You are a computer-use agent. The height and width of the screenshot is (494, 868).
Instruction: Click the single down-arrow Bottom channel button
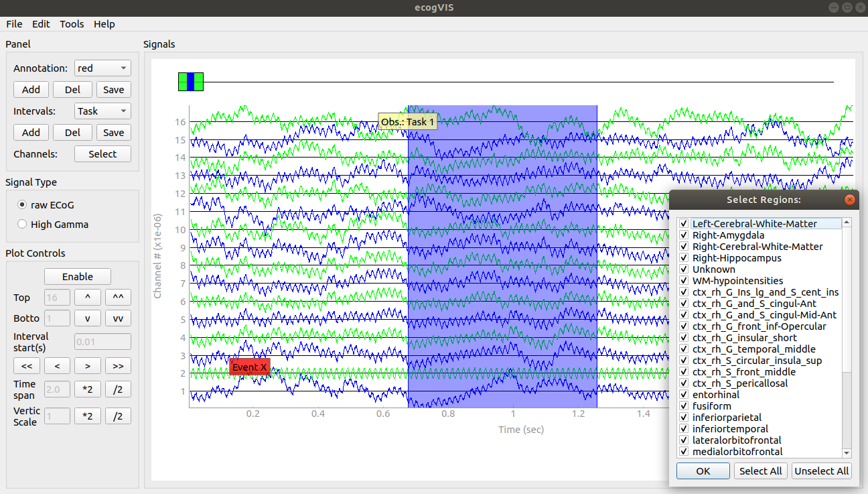(x=87, y=318)
